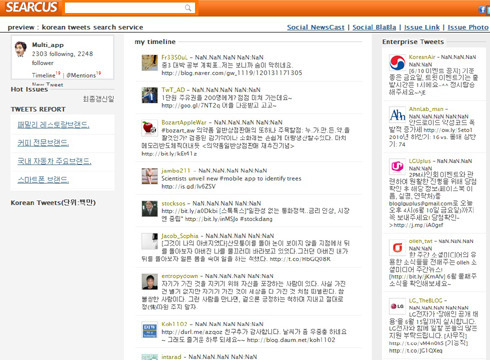Click LG_TheBLOG logo icon
490x360 pixels.
[397, 306]
